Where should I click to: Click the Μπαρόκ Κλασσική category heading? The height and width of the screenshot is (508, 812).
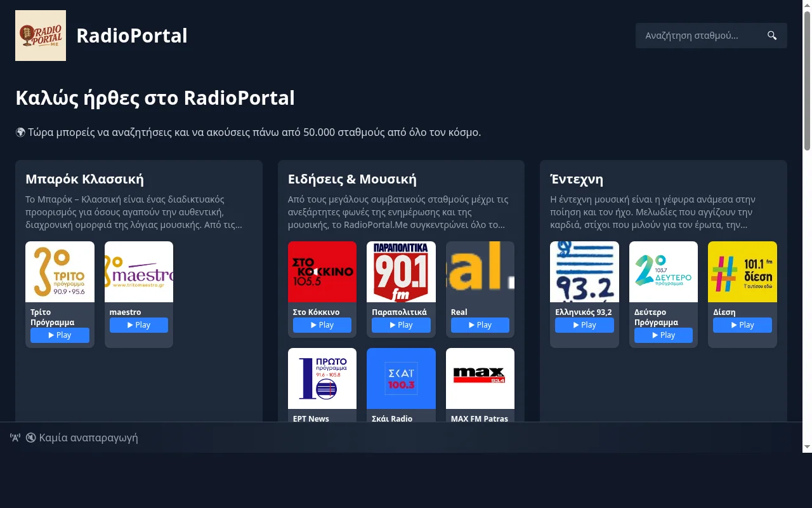click(84, 179)
